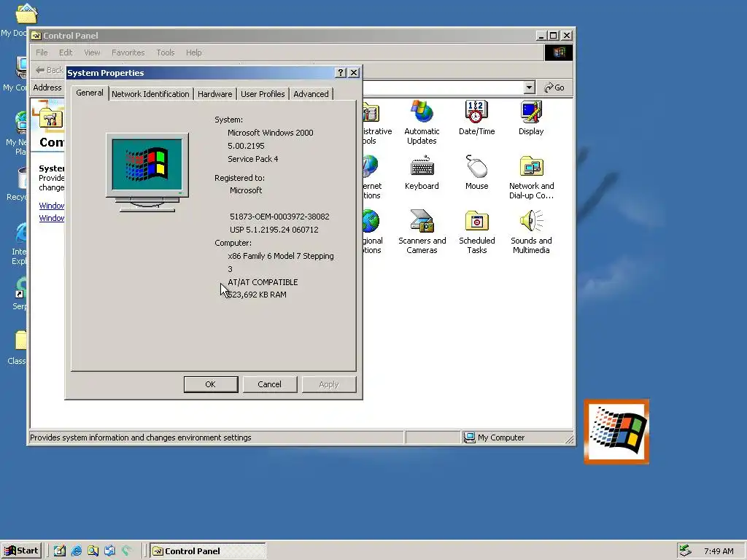Viewport: 747px width, 560px height.
Task: Switch to the Hardware tab
Action: coord(215,94)
